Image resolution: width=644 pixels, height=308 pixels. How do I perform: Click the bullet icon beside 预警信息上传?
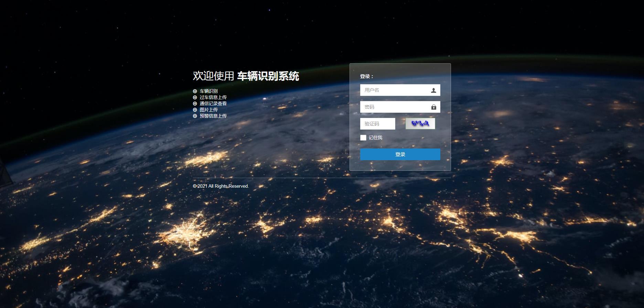195,116
